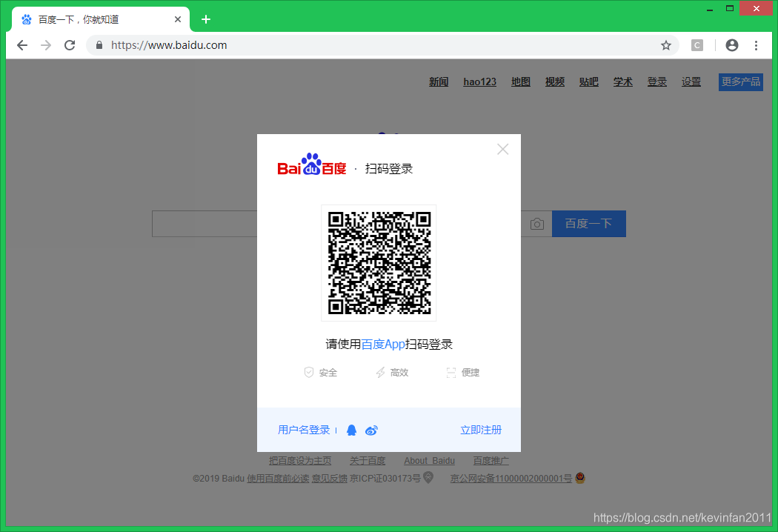Open 使用百度前必读 link

[278, 479]
